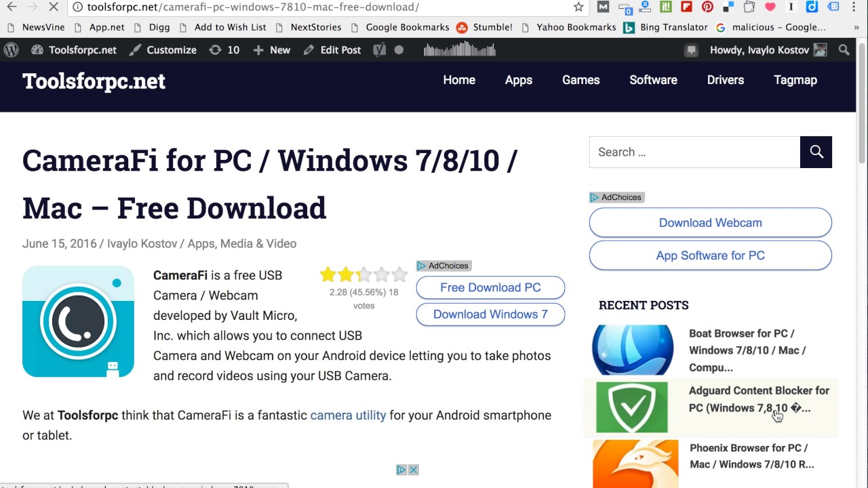This screenshot has height=488, width=868.
Task: Open the Instapaper I extension icon
Action: click(x=791, y=7)
